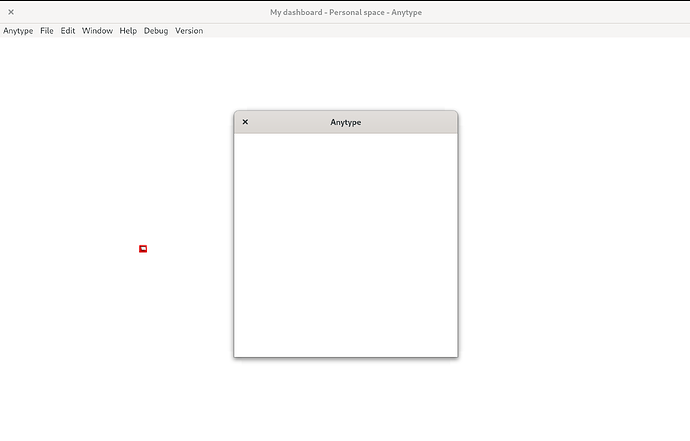Open the Edit menu
The height and width of the screenshot is (441, 690).
(x=68, y=31)
